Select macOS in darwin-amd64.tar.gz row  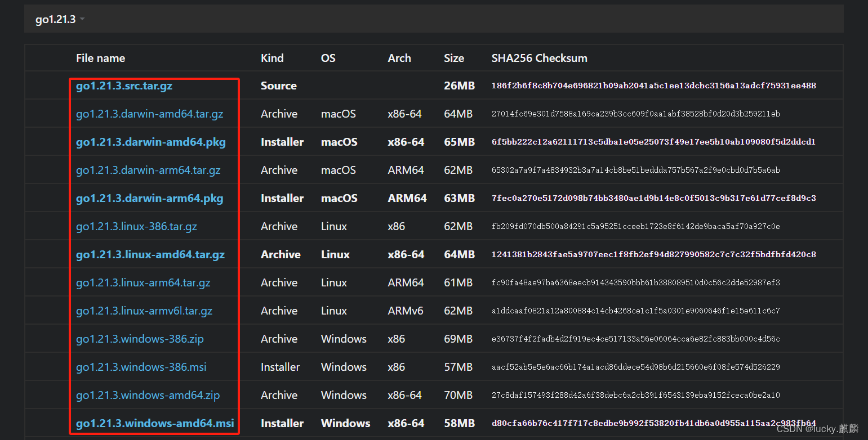[339, 114]
